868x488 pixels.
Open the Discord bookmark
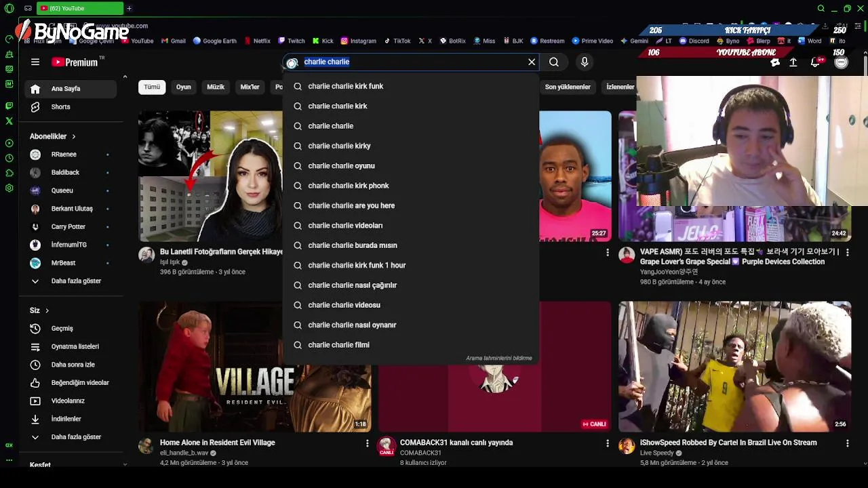[x=694, y=41]
